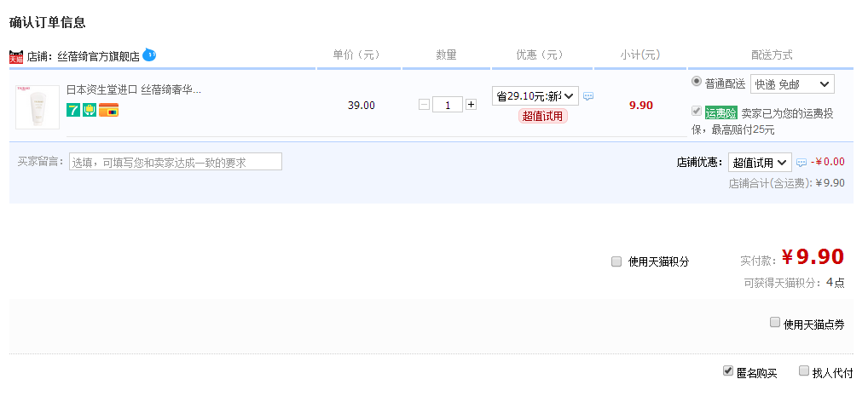Screen dimensions: 868x402
Task: Click the 超值试用 red tag
Action: point(543,116)
